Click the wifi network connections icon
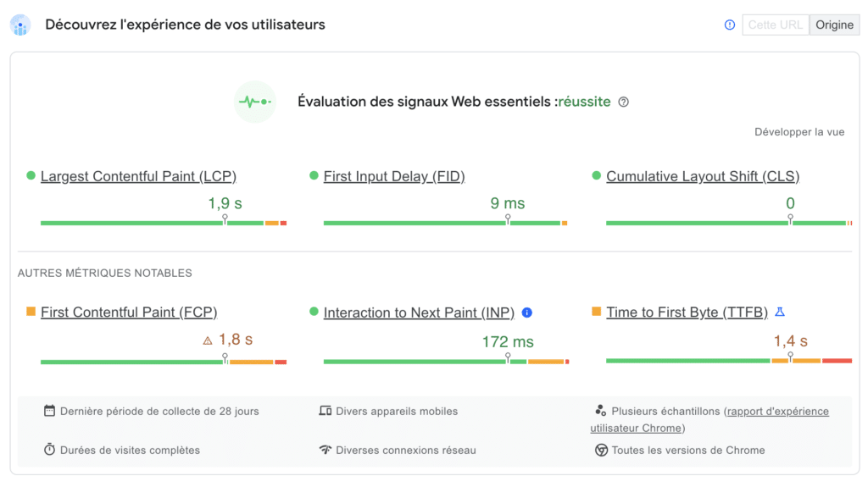 (325, 450)
